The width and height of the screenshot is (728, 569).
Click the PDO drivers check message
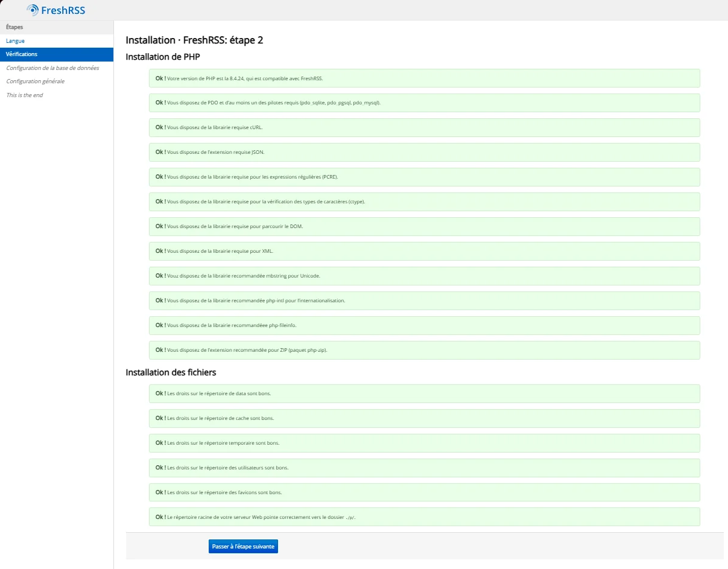point(424,103)
